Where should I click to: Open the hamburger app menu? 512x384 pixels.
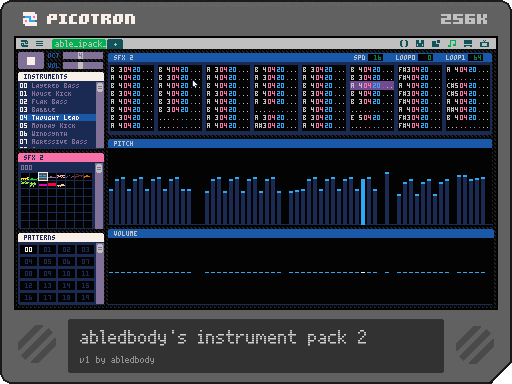coord(39,44)
